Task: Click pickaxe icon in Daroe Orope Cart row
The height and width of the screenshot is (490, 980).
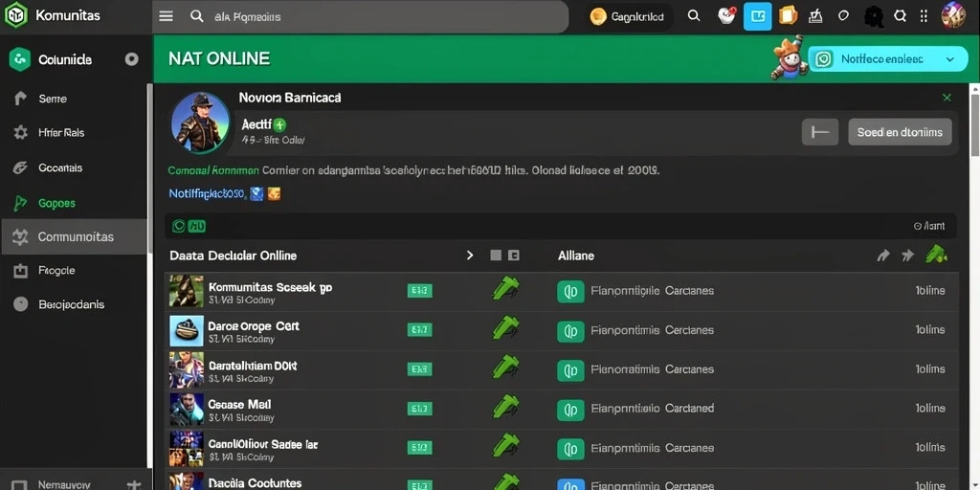Action: [505, 328]
